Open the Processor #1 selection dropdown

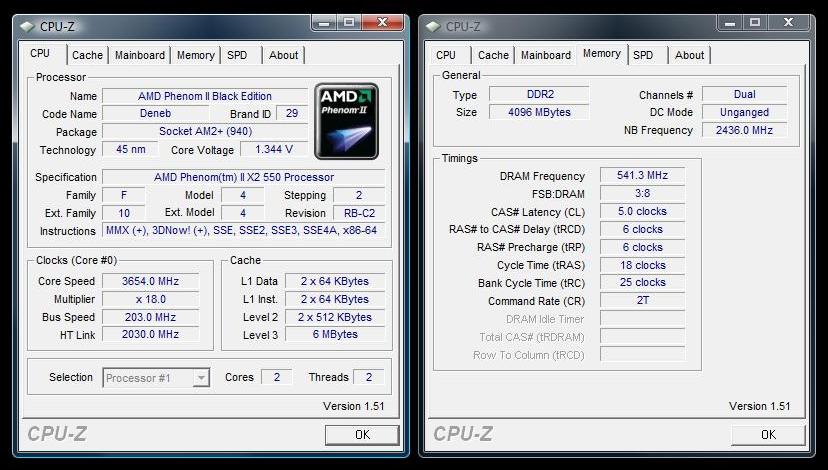156,378
